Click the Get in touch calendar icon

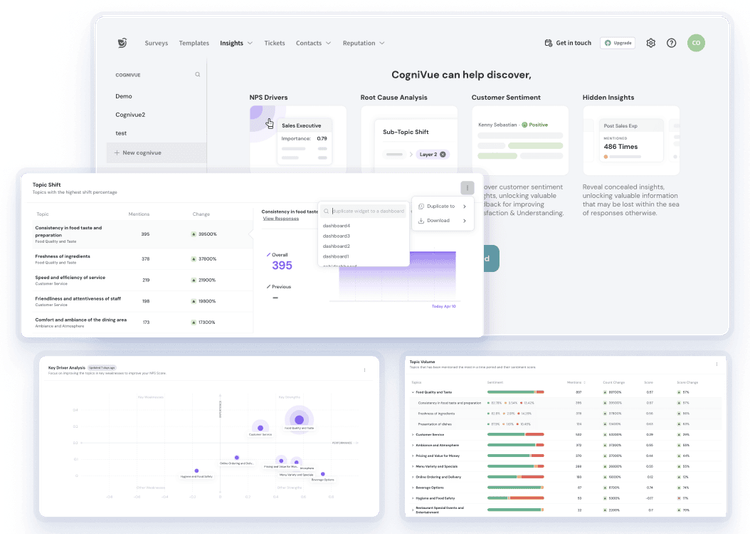548,43
